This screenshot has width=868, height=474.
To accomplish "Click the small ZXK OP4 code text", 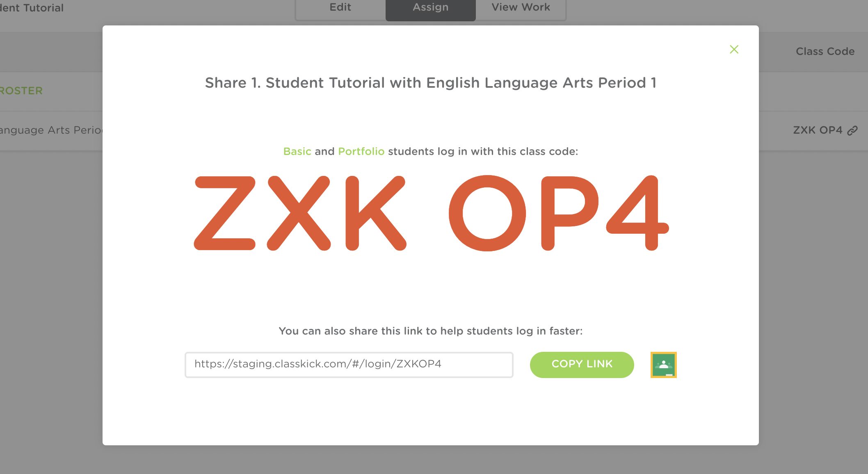I will [x=817, y=130].
